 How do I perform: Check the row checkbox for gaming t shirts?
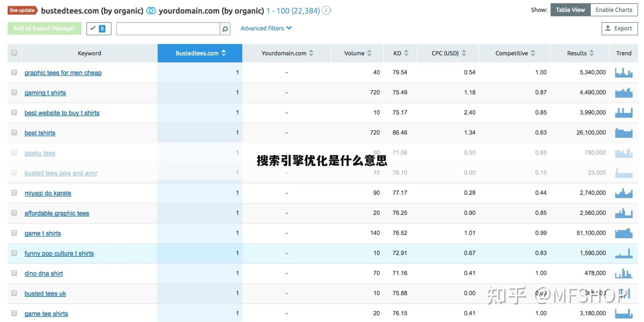point(14,92)
